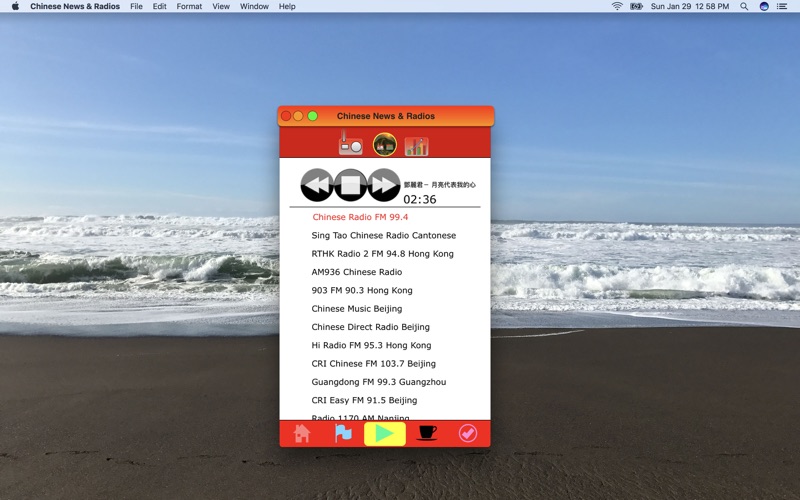Select the round news photo icon
This screenshot has width=800, height=500.
[x=385, y=144]
